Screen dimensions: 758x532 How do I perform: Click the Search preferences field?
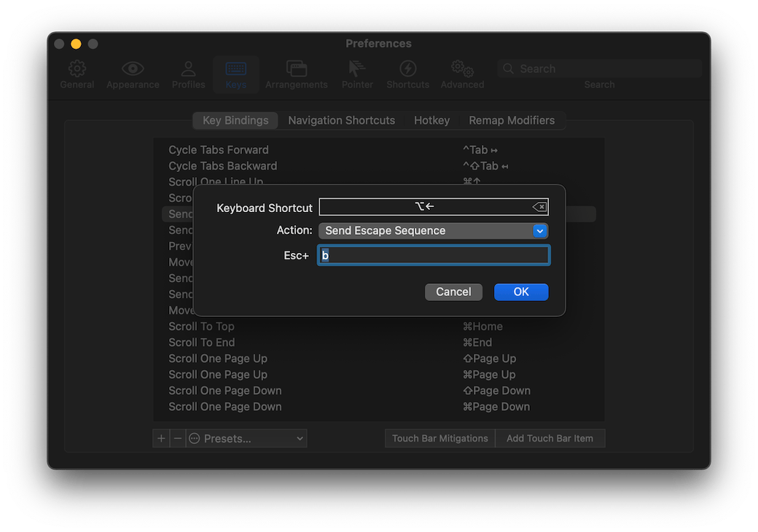(599, 69)
